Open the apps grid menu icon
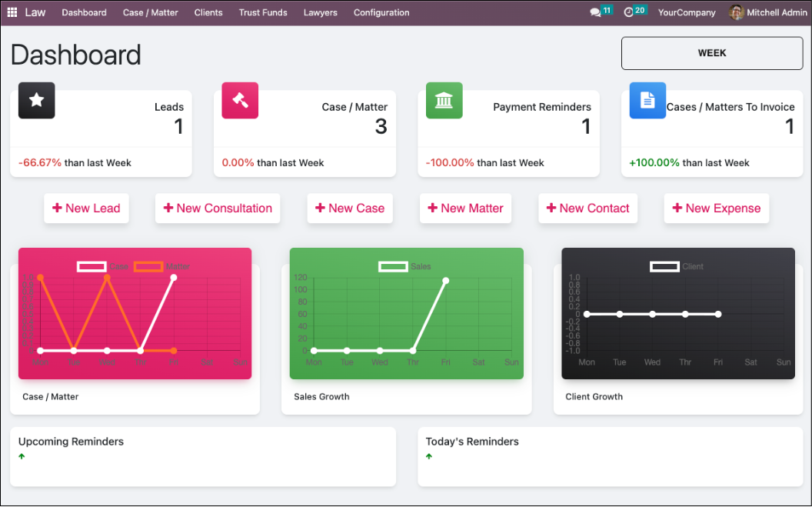The width and height of the screenshot is (812, 507). (x=12, y=12)
